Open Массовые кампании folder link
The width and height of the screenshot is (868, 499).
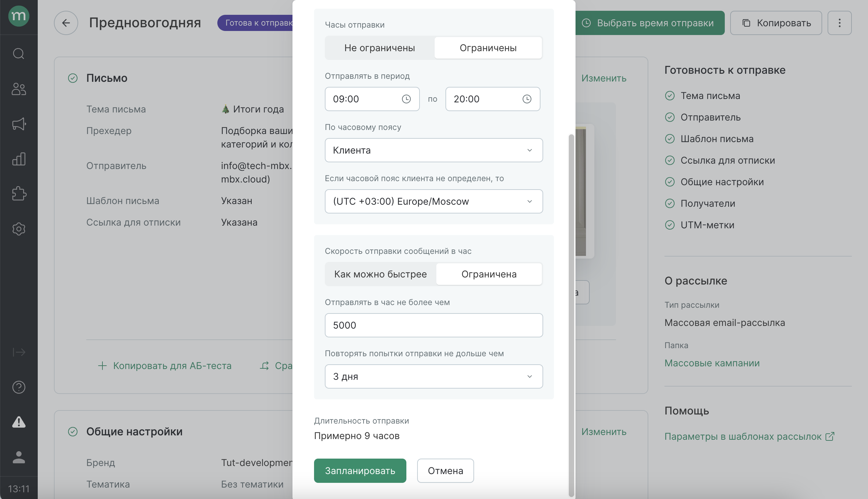click(x=712, y=363)
